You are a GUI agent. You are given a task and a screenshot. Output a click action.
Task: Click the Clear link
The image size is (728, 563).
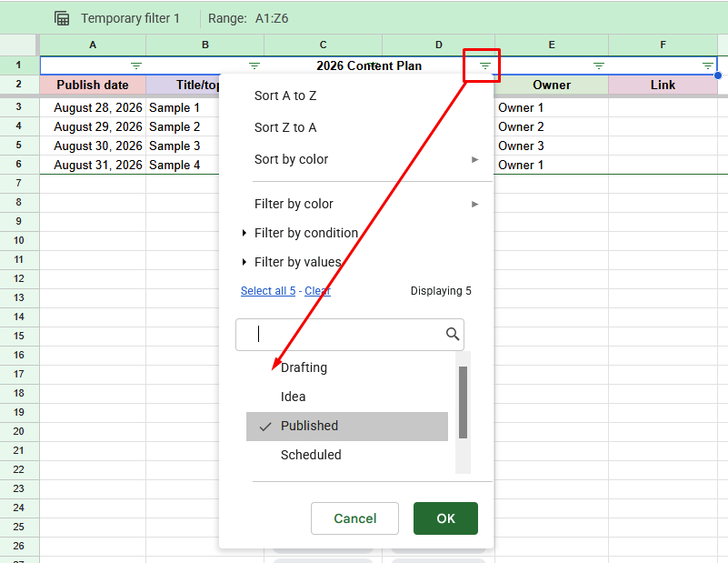317,291
